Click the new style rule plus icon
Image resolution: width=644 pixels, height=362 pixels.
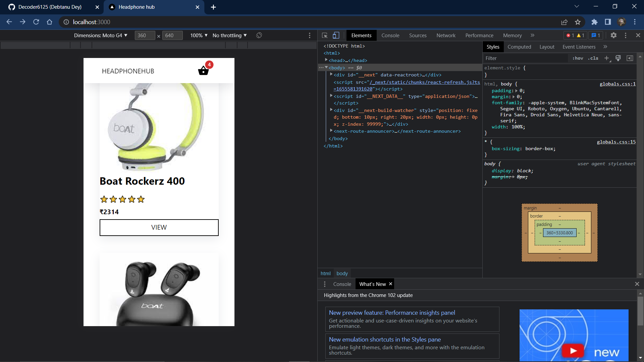[606, 58]
